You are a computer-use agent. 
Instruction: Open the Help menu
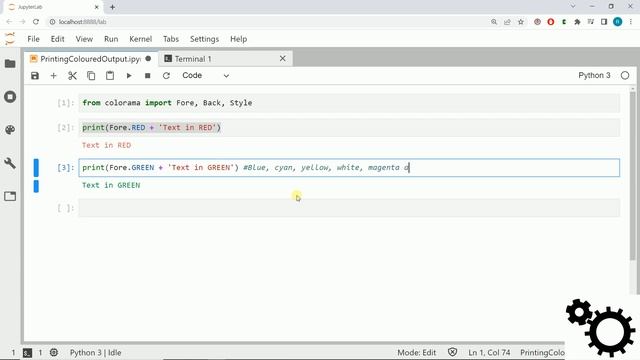point(238,39)
